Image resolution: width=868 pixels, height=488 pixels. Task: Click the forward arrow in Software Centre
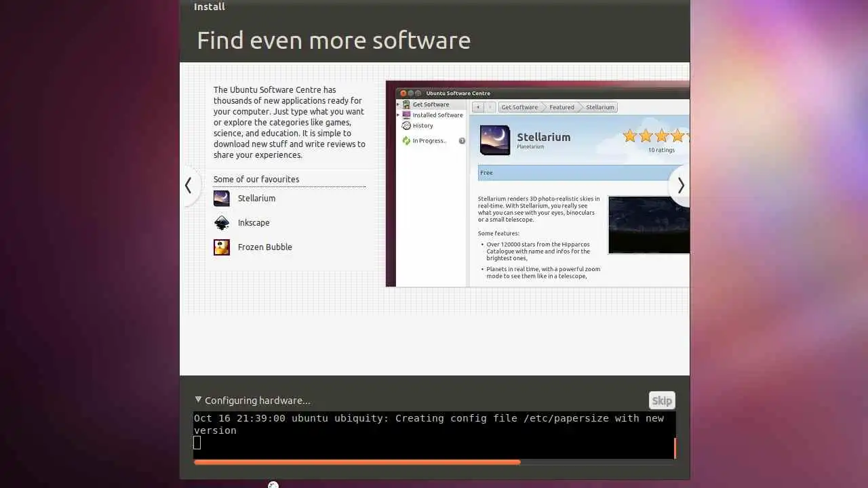[x=490, y=107]
